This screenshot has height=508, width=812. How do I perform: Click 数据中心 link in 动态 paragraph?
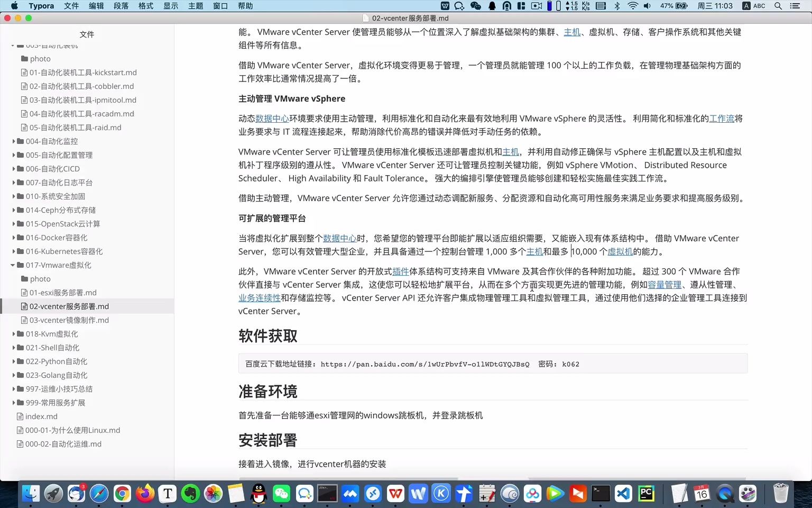272,119
